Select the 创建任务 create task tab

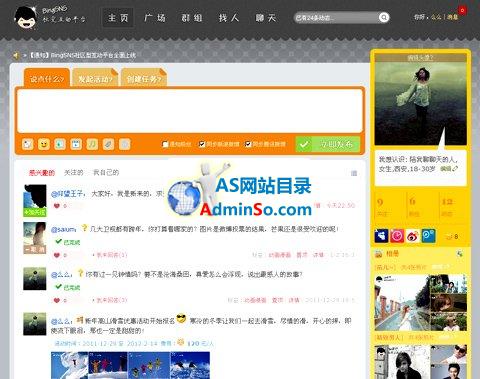[144, 79]
